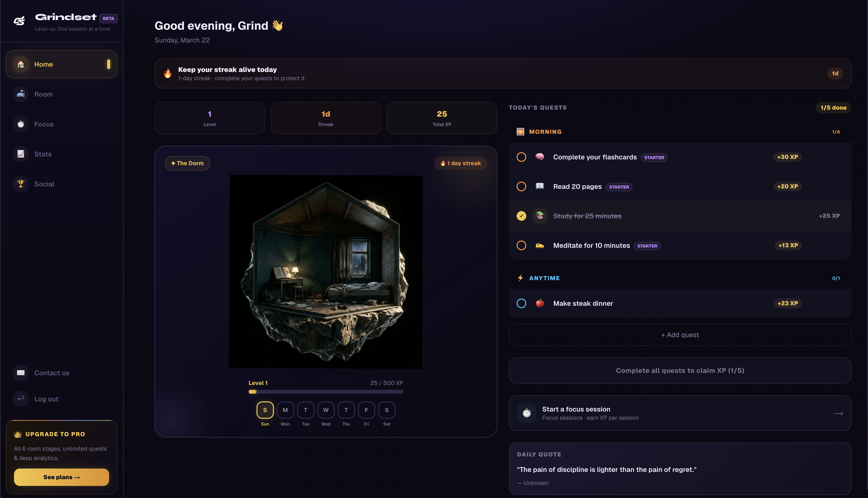The image size is (868, 498).
Task: Click the STARTER tag on Read 20 pages
Action: click(619, 187)
